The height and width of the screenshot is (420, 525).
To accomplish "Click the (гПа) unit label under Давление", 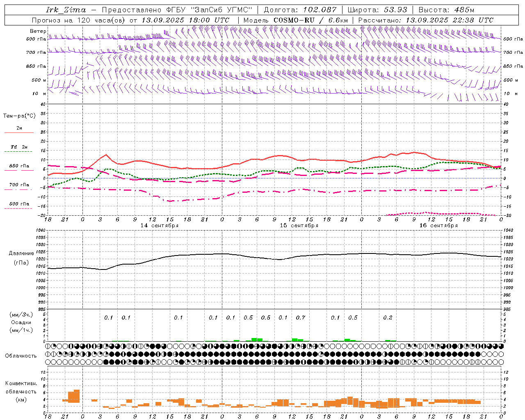I will click(21, 262).
